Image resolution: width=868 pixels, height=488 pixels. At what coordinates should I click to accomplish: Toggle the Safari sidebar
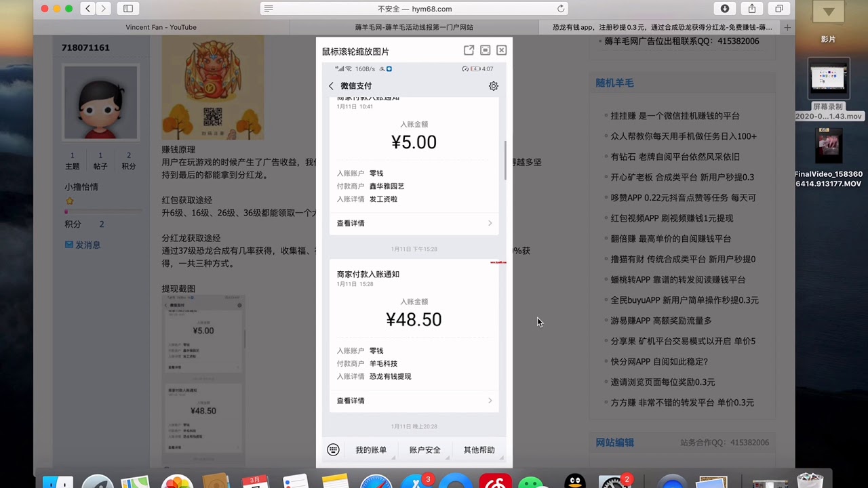127,9
